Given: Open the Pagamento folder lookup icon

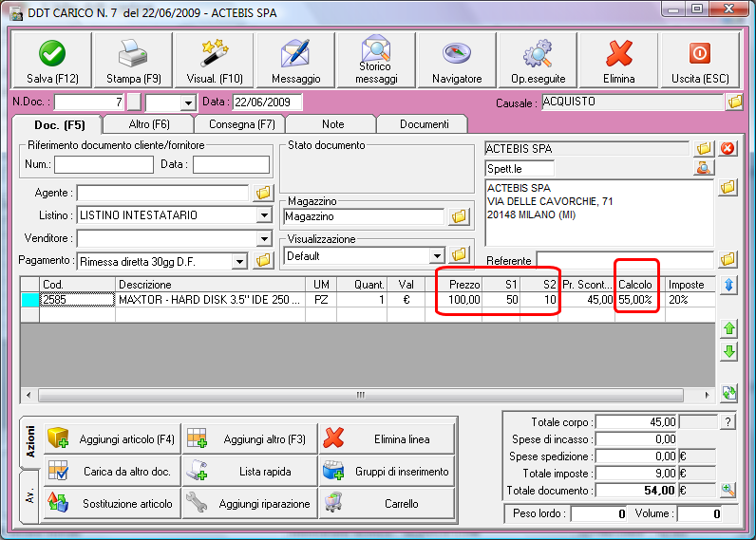Looking at the screenshot, I should coord(263,261).
